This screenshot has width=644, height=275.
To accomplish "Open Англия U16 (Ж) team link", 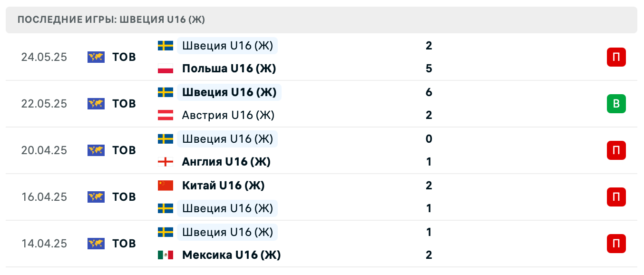I will [226, 162].
